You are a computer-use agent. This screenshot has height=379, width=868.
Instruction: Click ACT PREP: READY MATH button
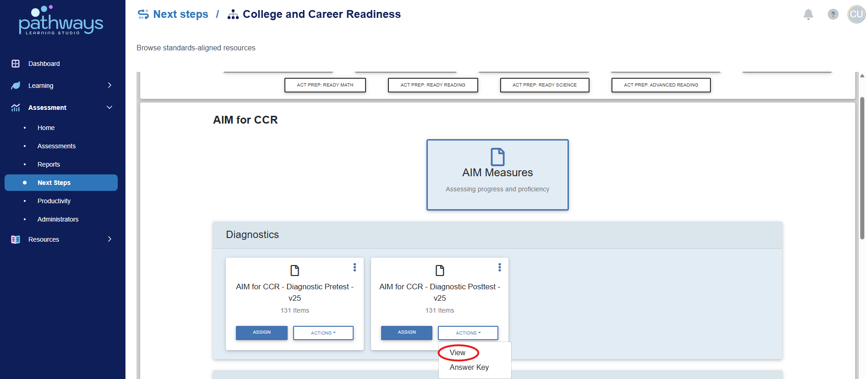pyautogui.click(x=325, y=85)
